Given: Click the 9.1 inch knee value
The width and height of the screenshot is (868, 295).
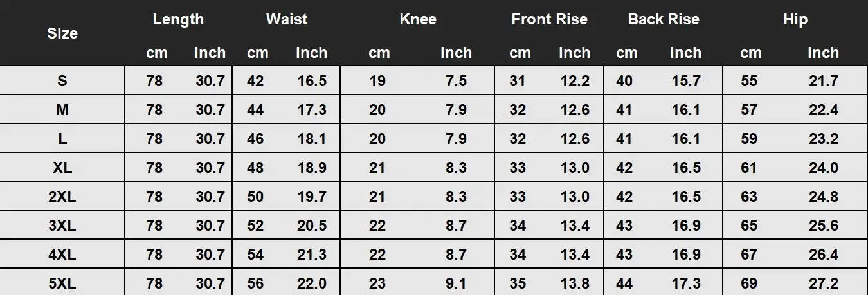Looking at the screenshot, I should (456, 283).
